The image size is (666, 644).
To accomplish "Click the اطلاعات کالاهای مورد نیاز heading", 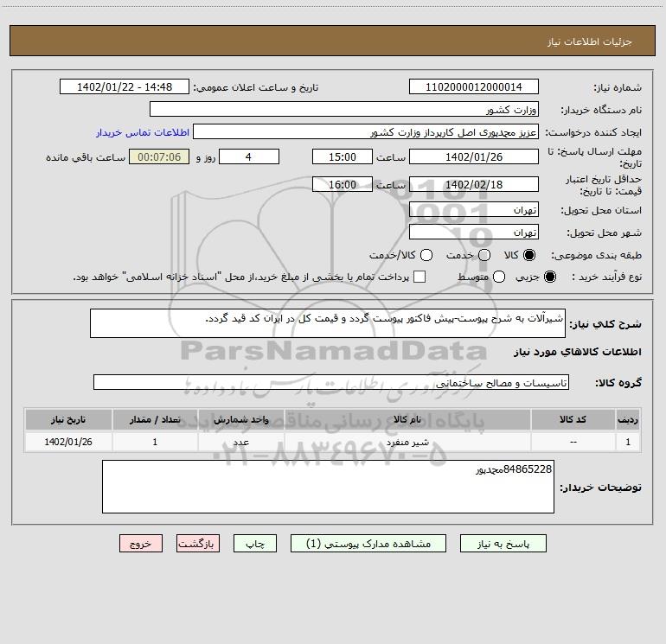I will point(577,352).
